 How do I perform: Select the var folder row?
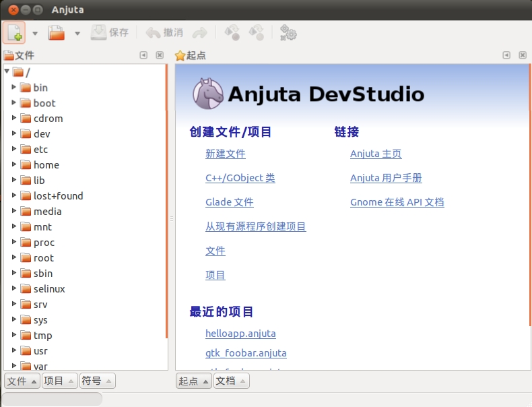pos(86,366)
